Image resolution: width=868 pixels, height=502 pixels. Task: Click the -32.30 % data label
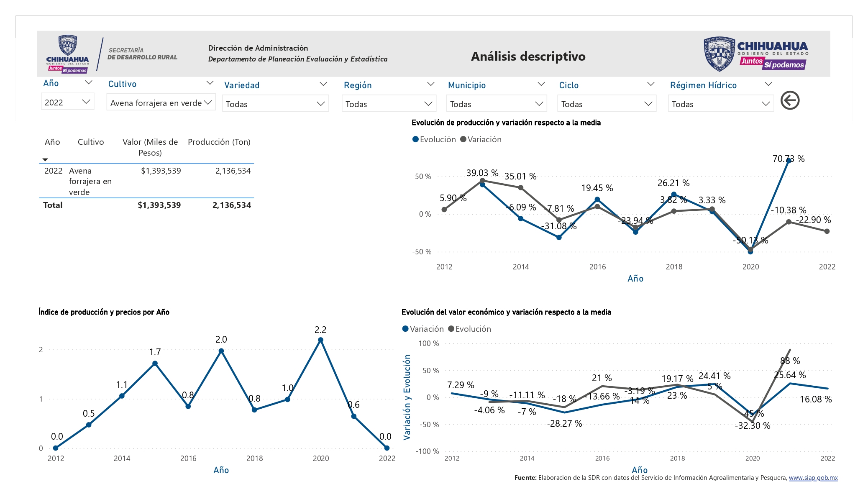pyautogui.click(x=753, y=425)
